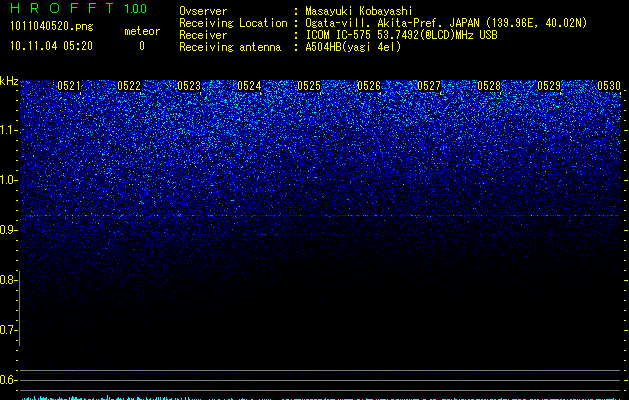Click the cyan signal level strip at bottom

(321, 398)
